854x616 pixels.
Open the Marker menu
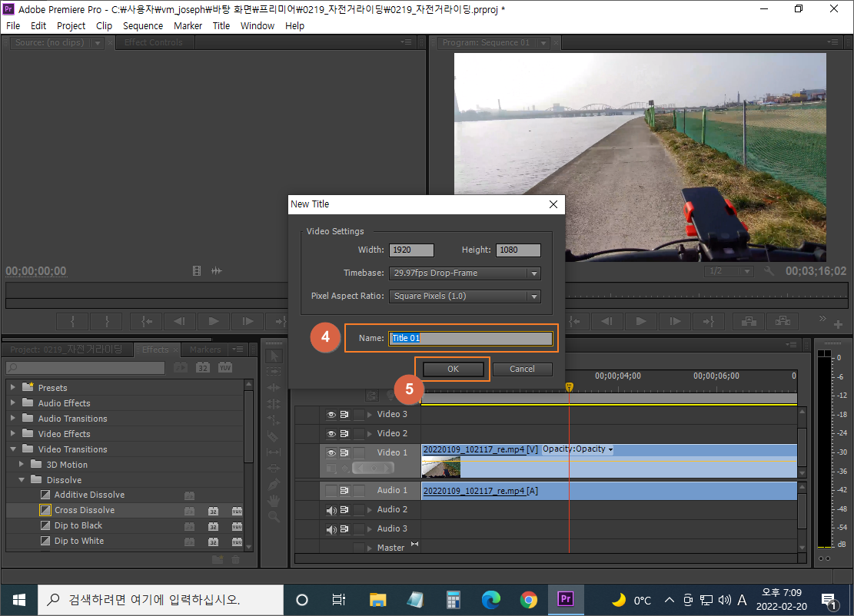(188, 25)
